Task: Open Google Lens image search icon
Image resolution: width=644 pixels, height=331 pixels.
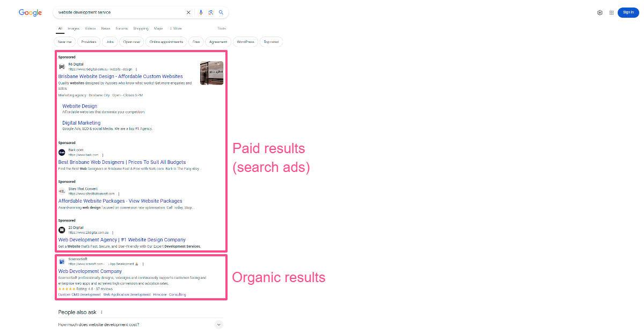Action: pos(211,12)
